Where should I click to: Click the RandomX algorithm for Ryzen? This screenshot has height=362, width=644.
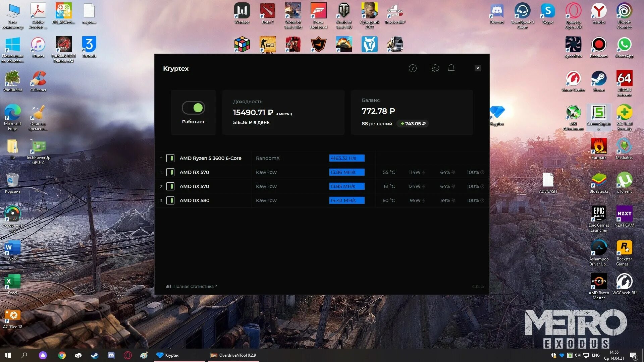click(267, 158)
